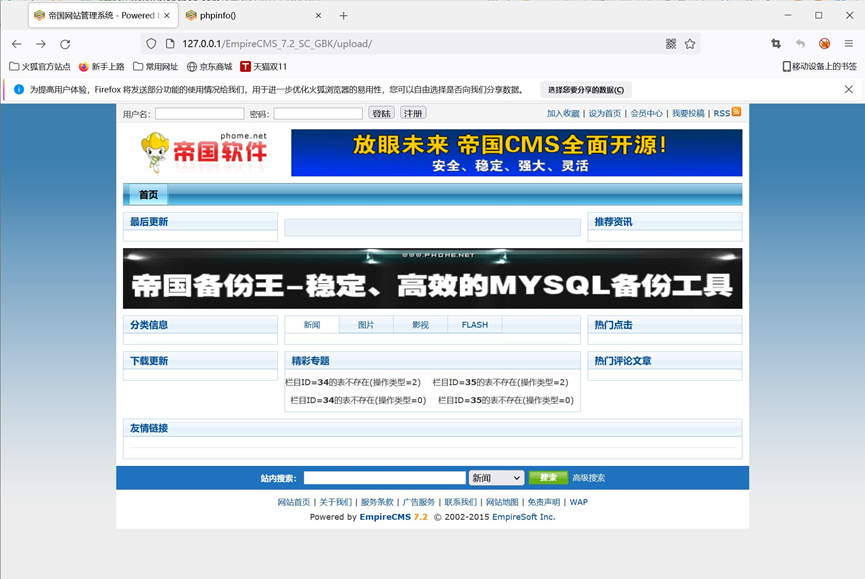Go back with the browser back arrow
The width and height of the screenshot is (865, 579).
tap(17, 44)
